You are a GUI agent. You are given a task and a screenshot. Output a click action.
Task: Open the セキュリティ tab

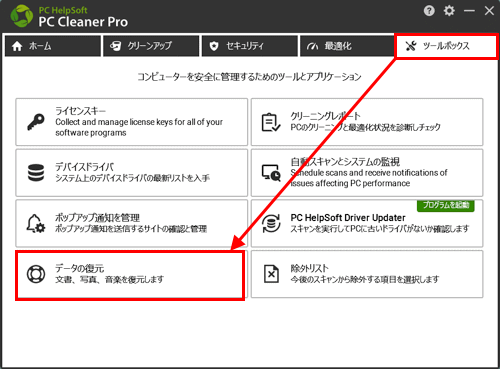click(x=250, y=46)
